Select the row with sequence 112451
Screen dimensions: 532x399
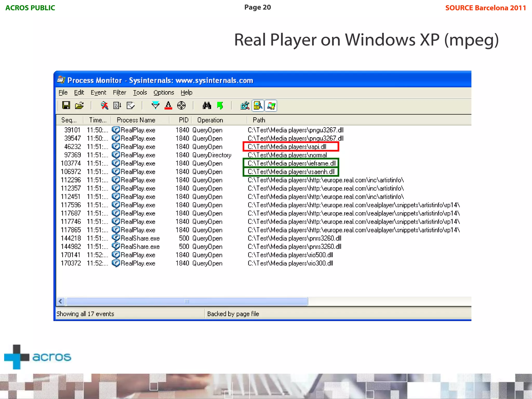coord(263,197)
